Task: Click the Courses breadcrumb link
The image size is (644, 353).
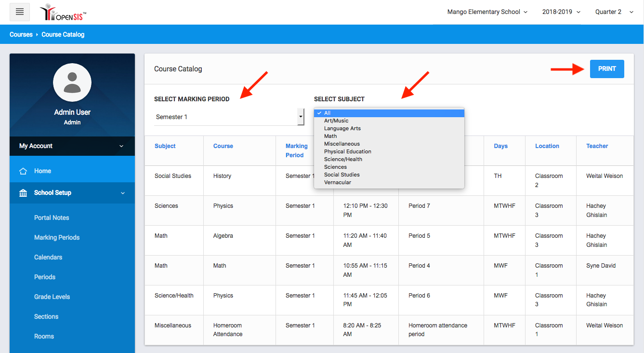Action: (21, 35)
